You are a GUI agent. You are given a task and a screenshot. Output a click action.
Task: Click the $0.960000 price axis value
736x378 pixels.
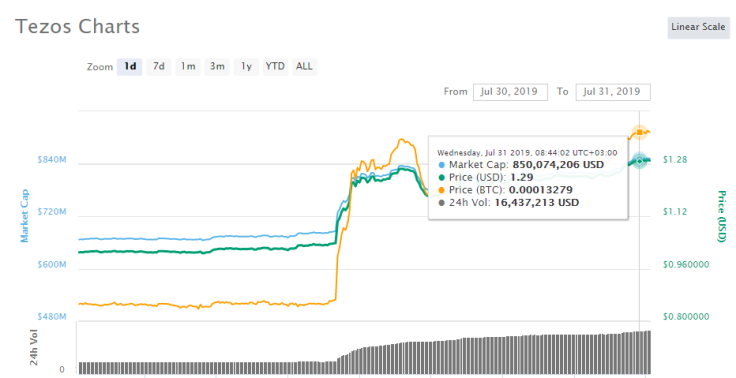[x=686, y=264]
